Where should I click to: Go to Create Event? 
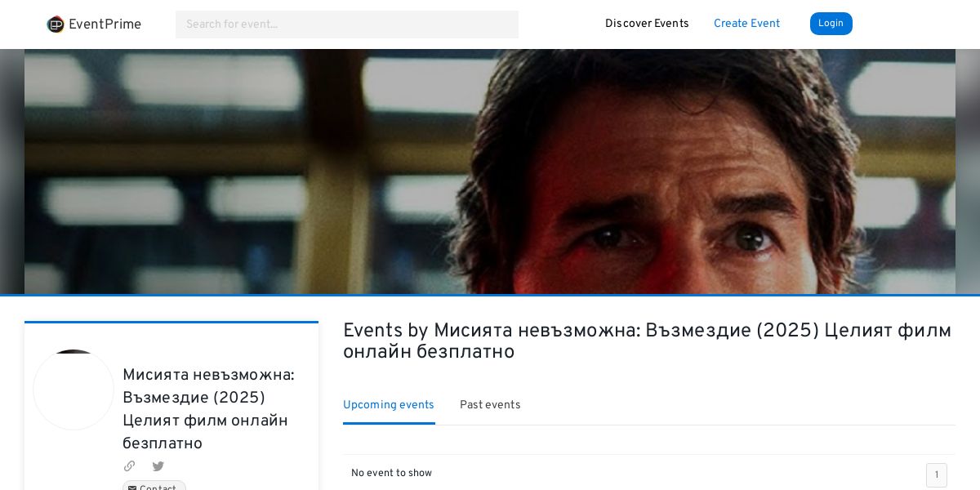[x=746, y=24]
